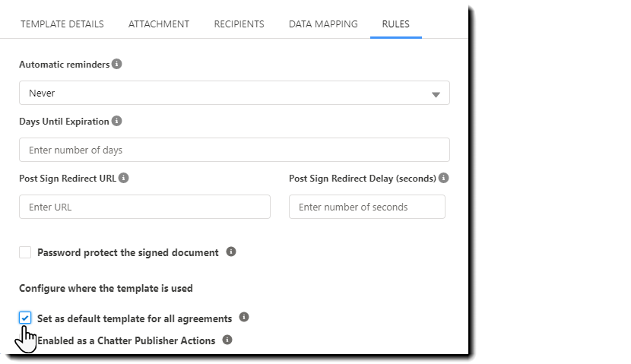Click info icon next to Automatic reminders
The height and width of the screenshot is (364, 631).
pyautogui.click(x=116, y=65)
